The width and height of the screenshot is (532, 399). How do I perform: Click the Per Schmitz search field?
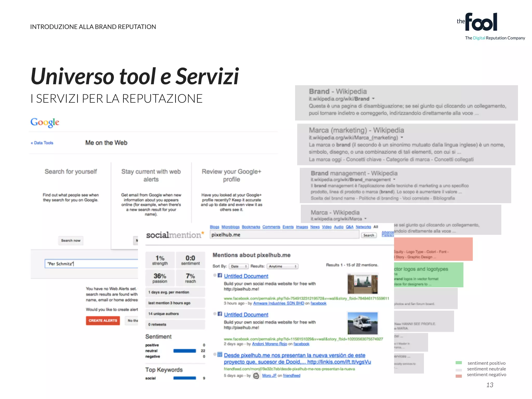click(x=91, y=264)
